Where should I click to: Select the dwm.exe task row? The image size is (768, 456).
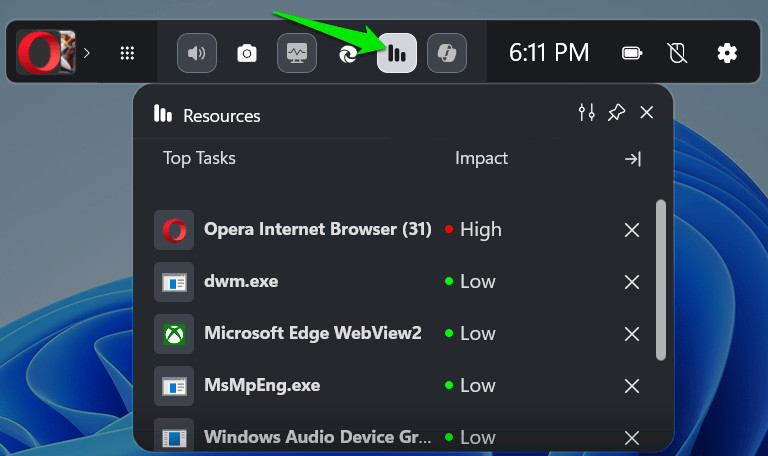398,282
